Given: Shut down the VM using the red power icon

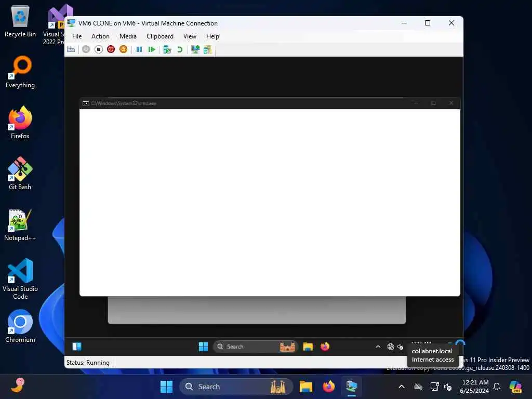Looking at the screenshot, I should (111, 49).
